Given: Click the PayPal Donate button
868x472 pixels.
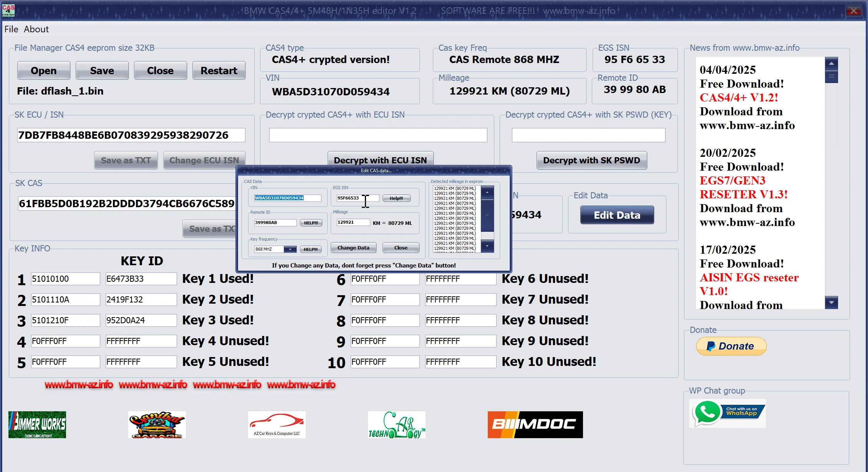Looking at the screenshot, I should pyautogui.click(x=731, y=346).
